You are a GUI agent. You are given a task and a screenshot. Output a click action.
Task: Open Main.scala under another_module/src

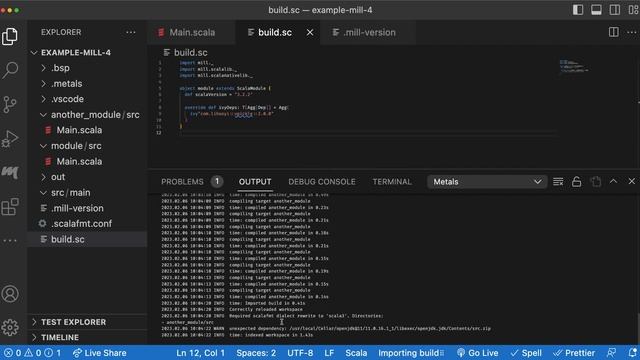[x=87, y=130]
